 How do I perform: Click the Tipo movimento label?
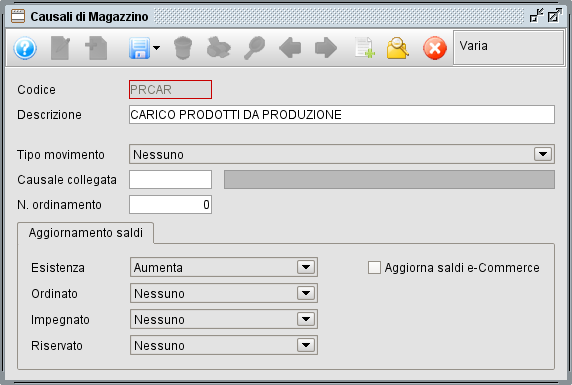[x=61, y=155]
